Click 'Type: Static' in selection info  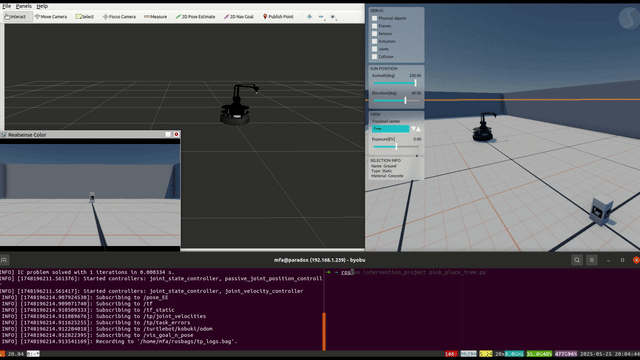(382, 171)
